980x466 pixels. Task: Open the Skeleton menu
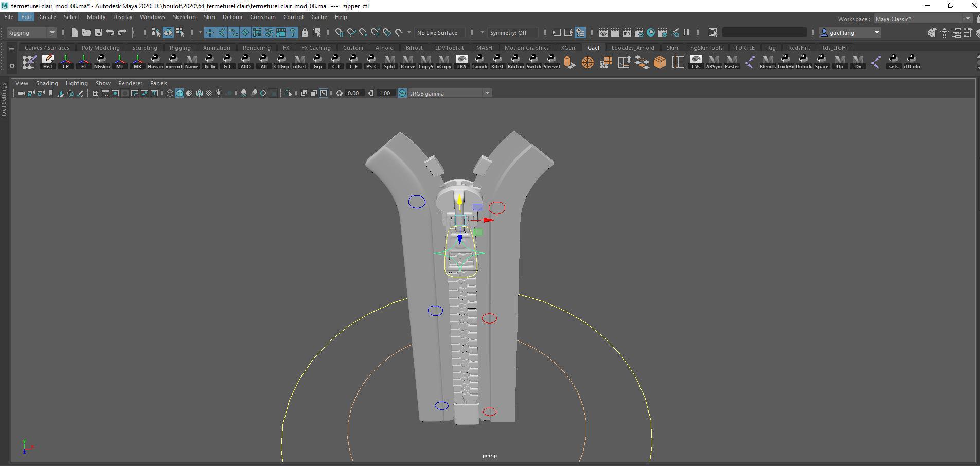pos(184,17)
